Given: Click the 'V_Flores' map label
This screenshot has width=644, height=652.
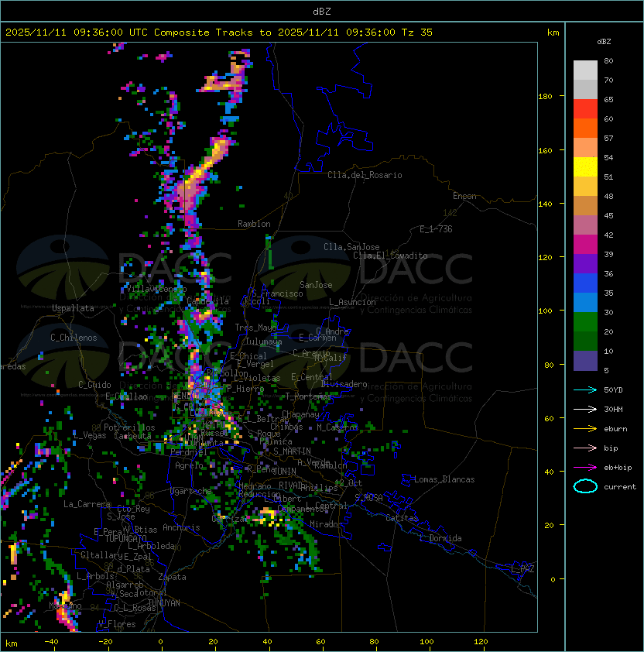Looking at the screenshot, I should pyautogui.click(x=117, y=624).
